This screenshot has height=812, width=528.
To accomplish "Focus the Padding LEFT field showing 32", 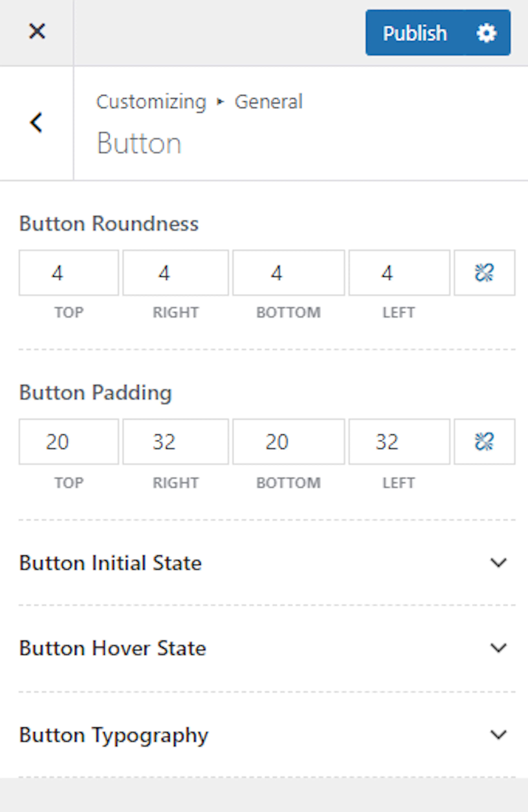I will [x=399, y=441].
